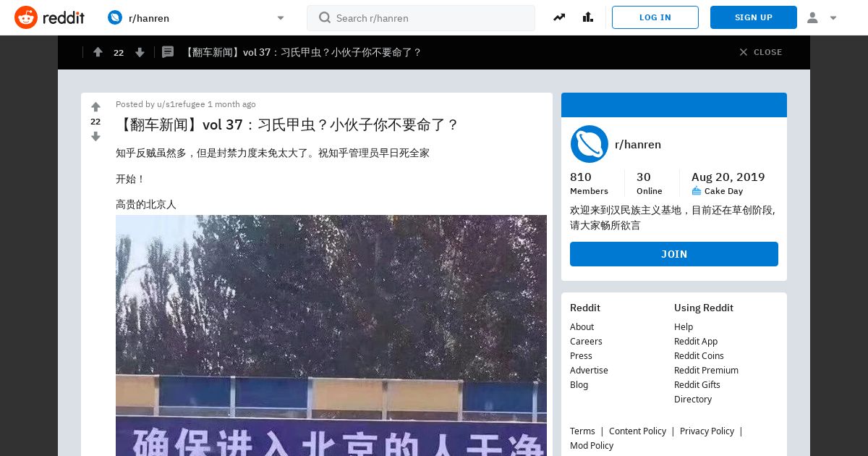The height and width of the screenshot is (456, 868).
Task: Click the search magnifier icon
Action: pyautogui.click(x=325, y=17)
